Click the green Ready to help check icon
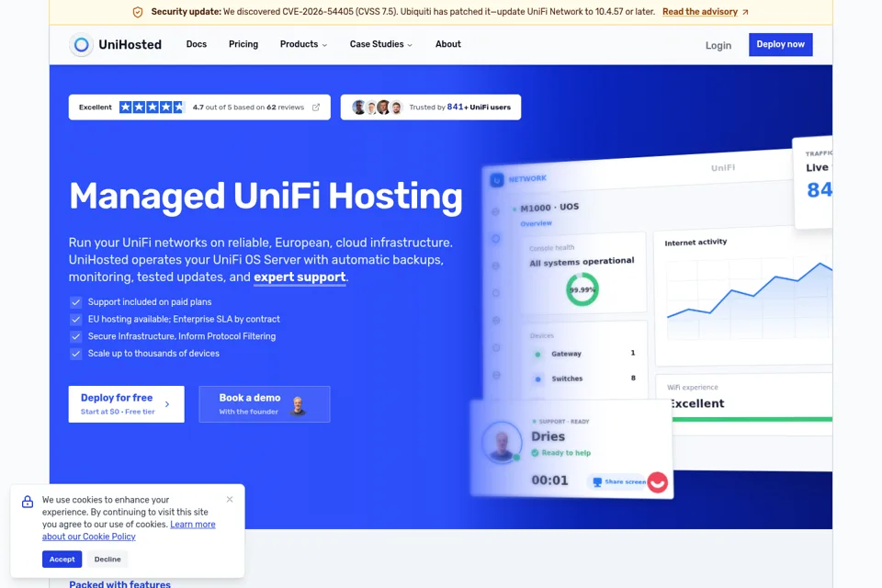 tap(535, 452)
